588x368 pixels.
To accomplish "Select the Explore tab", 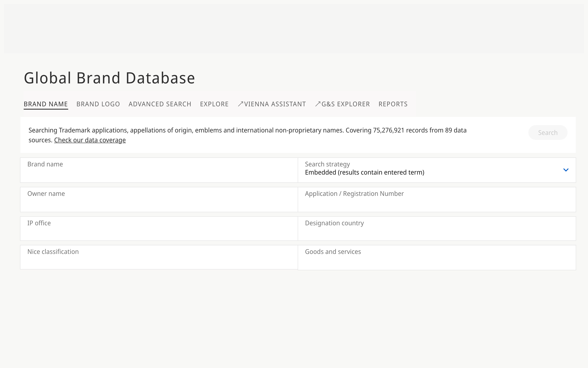I will [x=214, y=104].
